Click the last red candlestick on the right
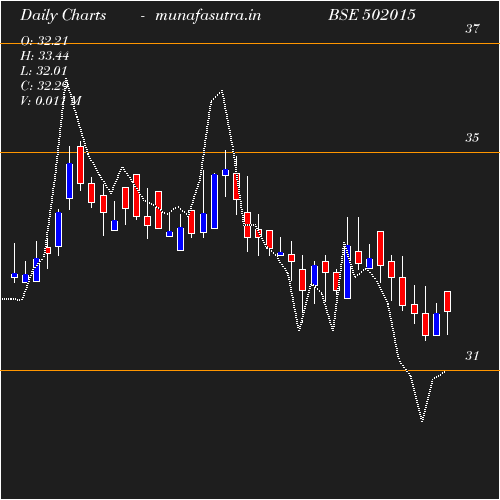 click(447, 301)
